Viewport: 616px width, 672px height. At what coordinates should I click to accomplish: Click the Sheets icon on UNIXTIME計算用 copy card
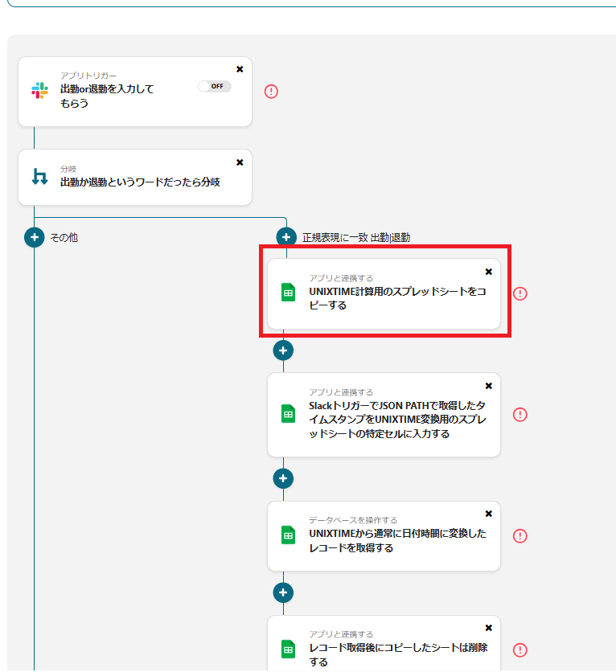tap(288, 293)
